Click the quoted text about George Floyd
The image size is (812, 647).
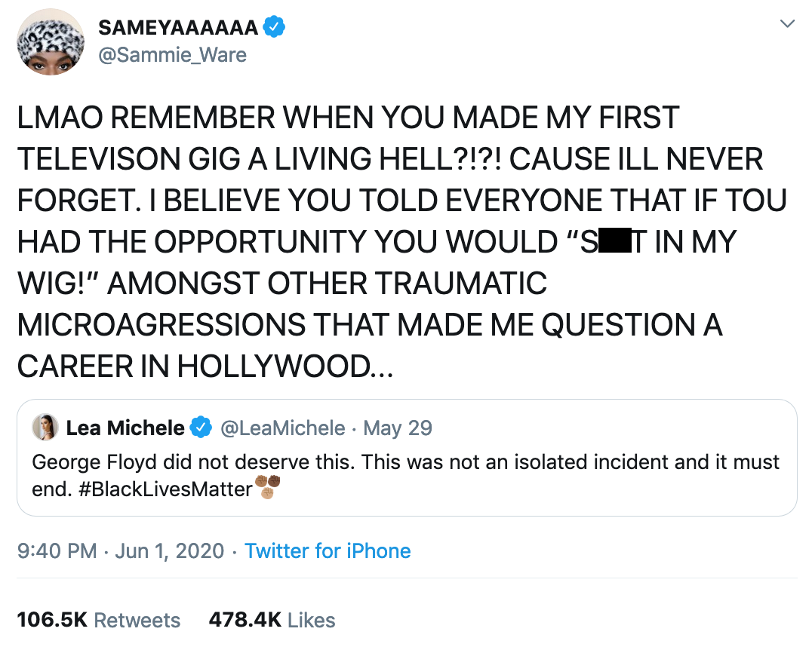tap(406, 461)
